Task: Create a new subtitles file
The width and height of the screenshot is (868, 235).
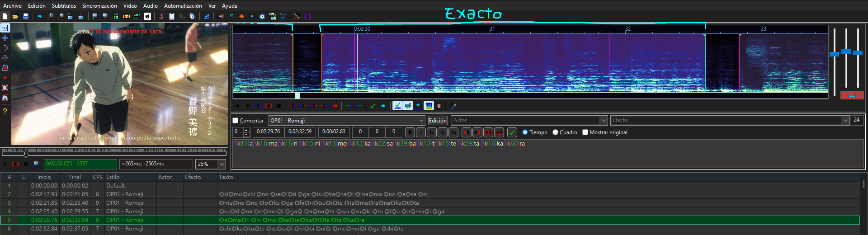Action: 5,16
